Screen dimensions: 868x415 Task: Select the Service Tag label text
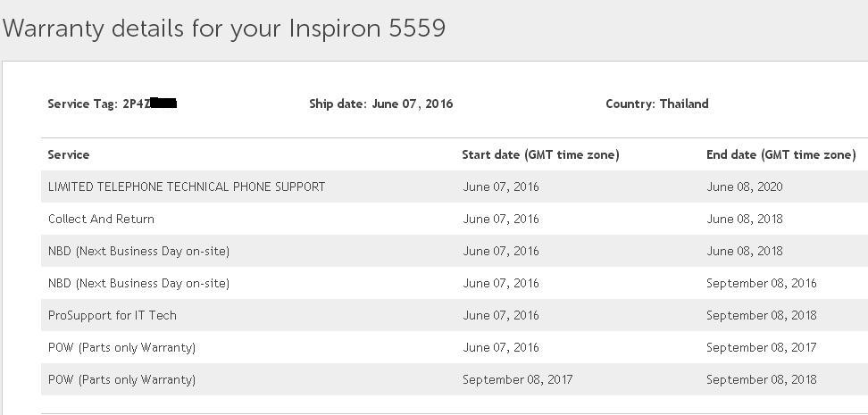click(83, 104)
